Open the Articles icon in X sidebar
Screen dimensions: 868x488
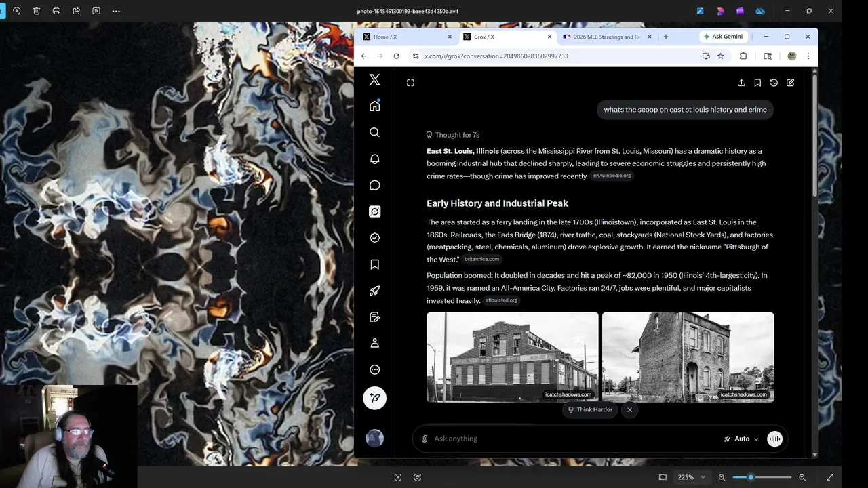click(374, 317)
